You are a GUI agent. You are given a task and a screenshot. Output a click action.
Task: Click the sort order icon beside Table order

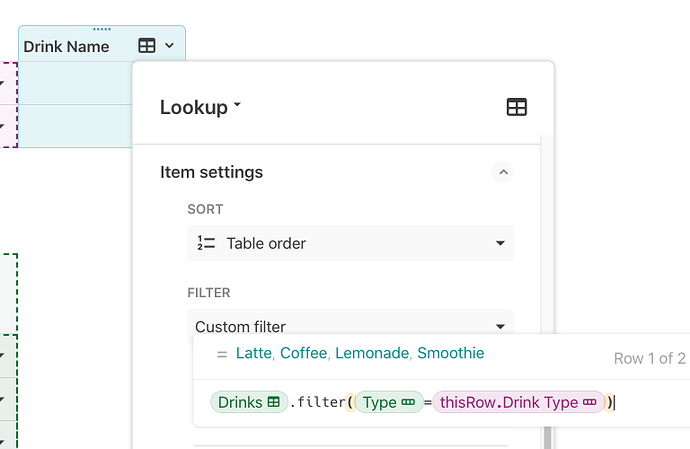point(207,243)
